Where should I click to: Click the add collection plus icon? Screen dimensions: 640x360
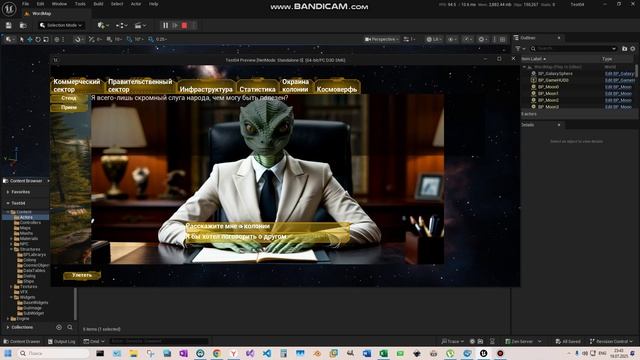point(59,327)
